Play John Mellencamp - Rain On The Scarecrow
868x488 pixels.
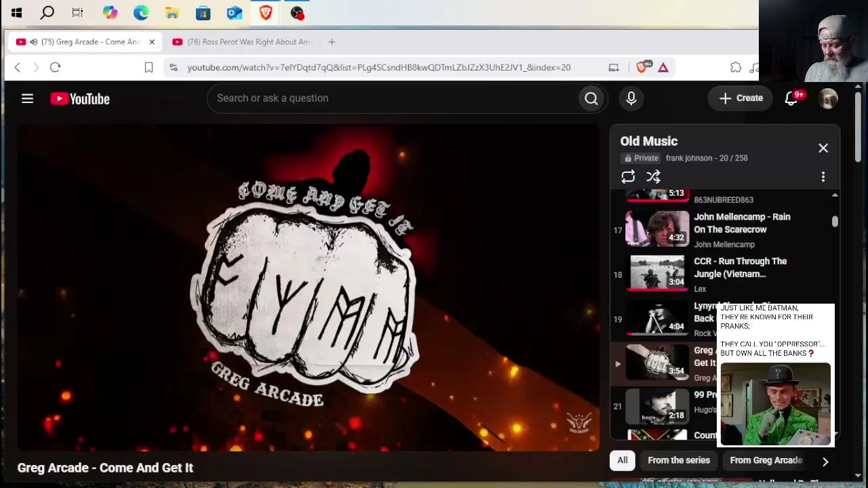click(x=725, y=229)
